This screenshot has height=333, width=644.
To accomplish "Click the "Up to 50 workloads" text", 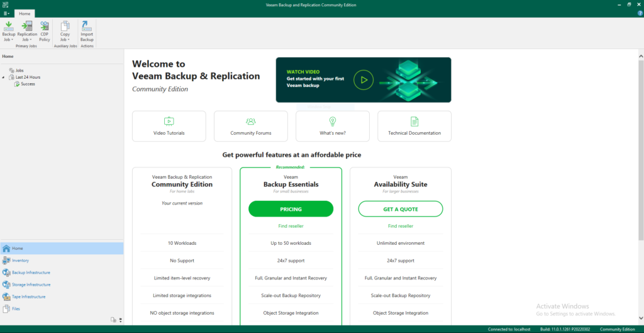I will pyautogui.click(x=291, y=243).
